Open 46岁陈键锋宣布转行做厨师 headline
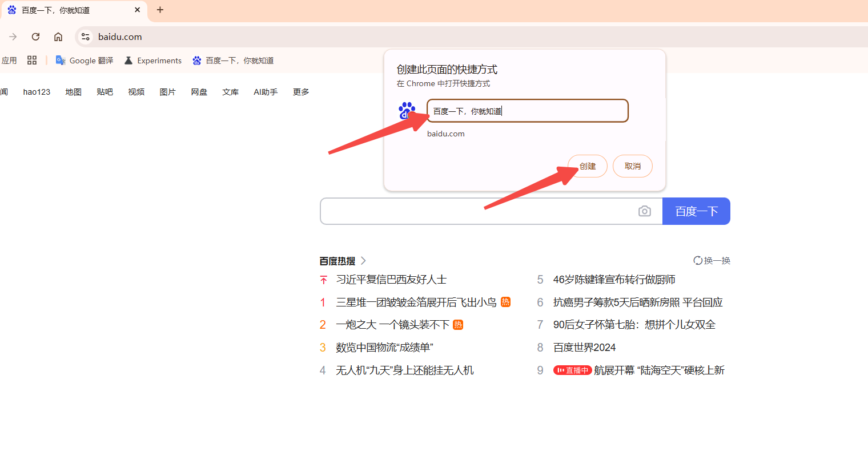 [x=614, y=280]
